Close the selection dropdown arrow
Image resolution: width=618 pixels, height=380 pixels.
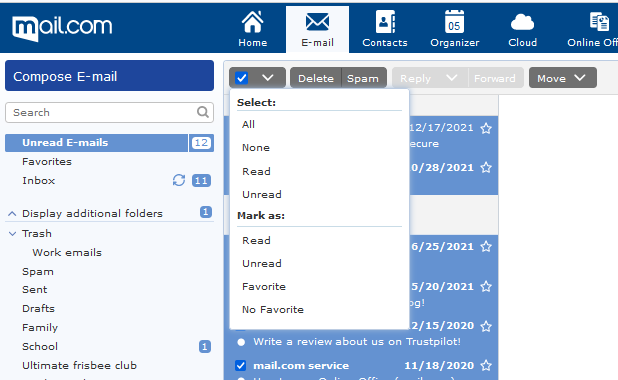(x=268, y=78)
